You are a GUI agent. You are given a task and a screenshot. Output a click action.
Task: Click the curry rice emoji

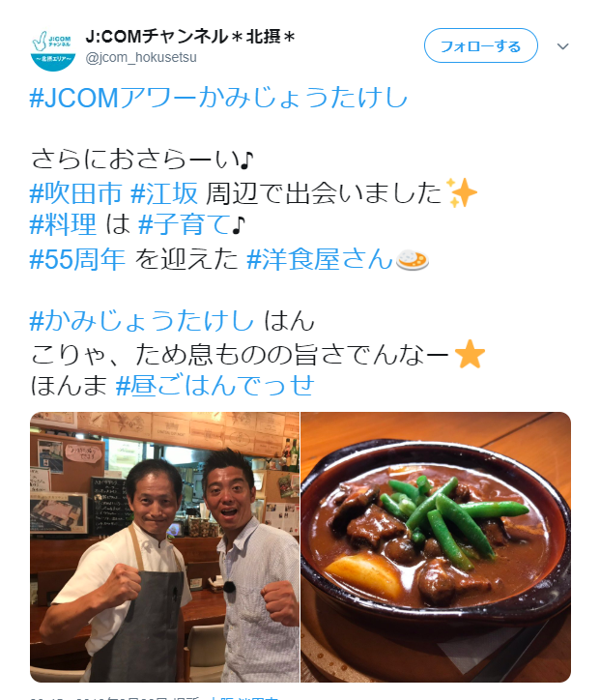click(413, 260)
